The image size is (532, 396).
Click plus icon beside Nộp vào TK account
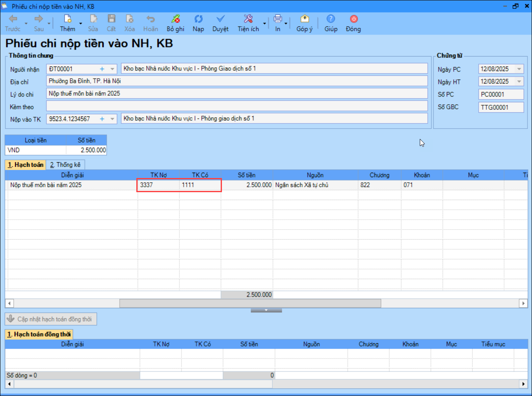coord(102,119)
